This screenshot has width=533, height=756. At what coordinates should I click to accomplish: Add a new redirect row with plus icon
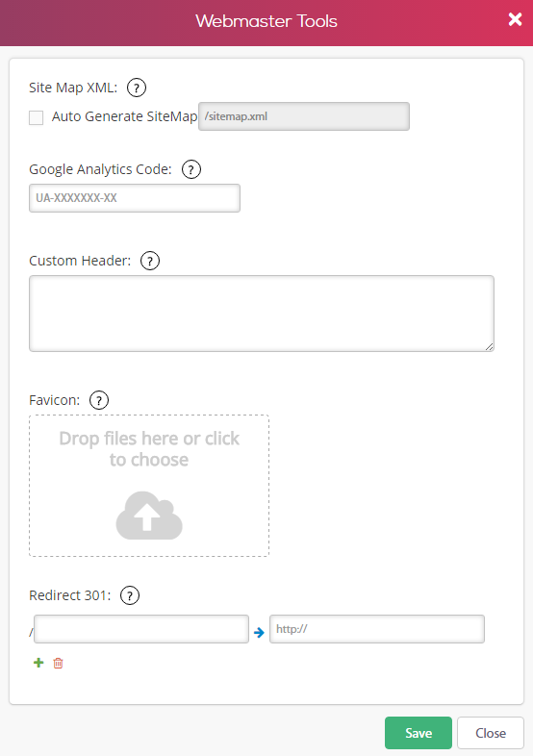coord(38,663)
